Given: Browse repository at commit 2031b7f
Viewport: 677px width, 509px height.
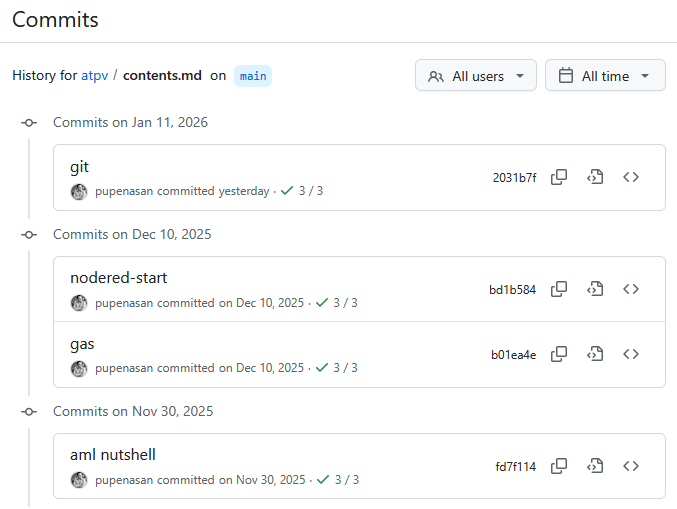Looking at the screenshot, I should (x=631, y=177).
